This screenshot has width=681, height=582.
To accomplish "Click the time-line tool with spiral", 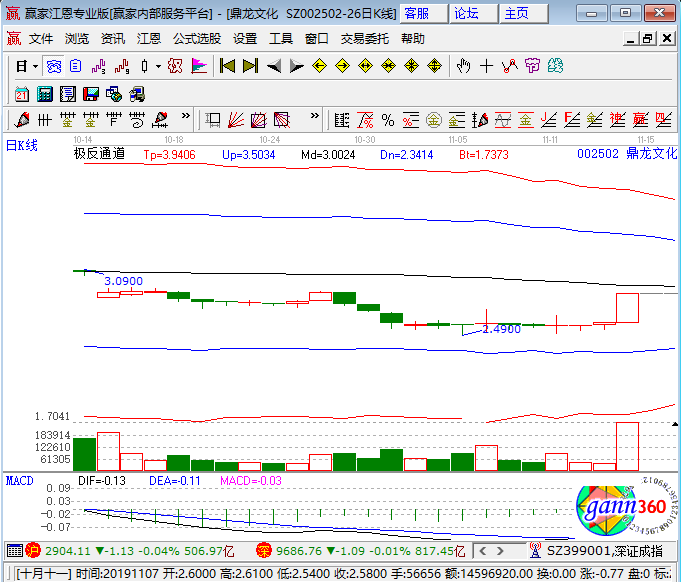I will (137, 120).
